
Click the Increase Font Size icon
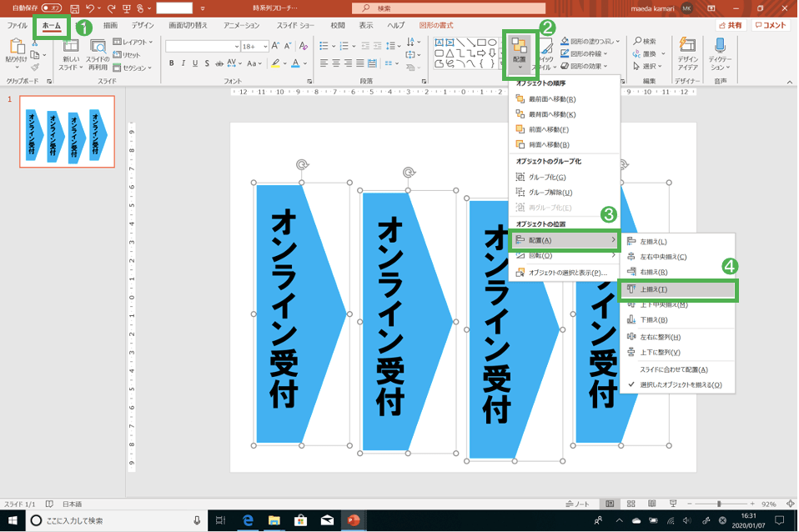point(276,47)
